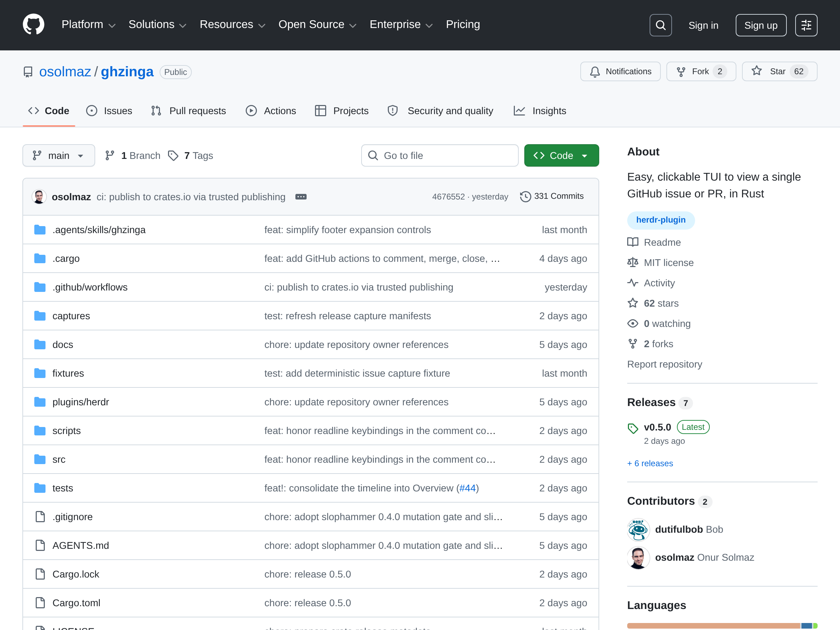The height and width of the screenshot is (630, 840).
Task: Open the main branch selector dropdown
Action: (59, 156)
